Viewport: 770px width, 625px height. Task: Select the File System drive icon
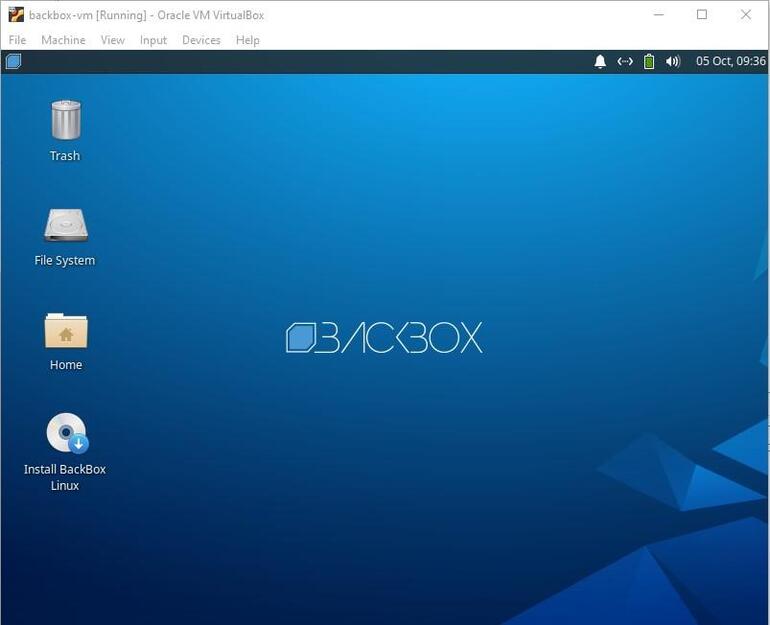tap(66, 226)
